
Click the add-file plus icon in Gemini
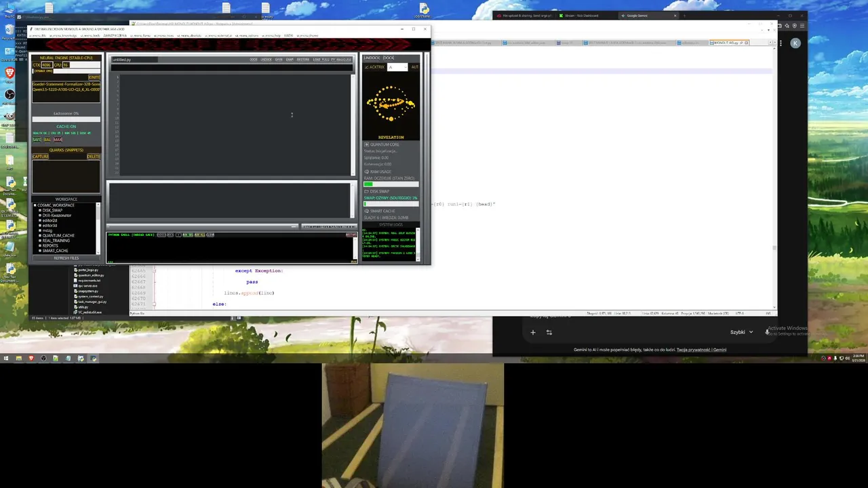[x=533, y=332]
